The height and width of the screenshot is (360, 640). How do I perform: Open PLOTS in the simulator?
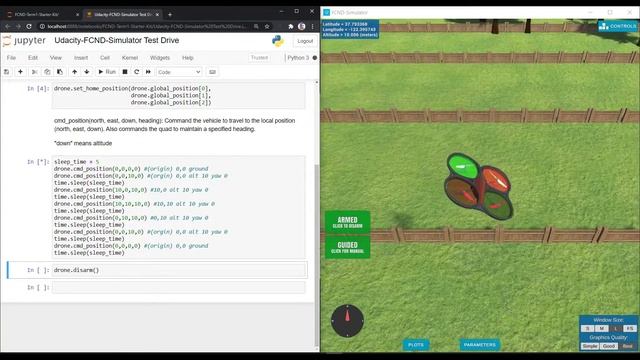[416, 345]
